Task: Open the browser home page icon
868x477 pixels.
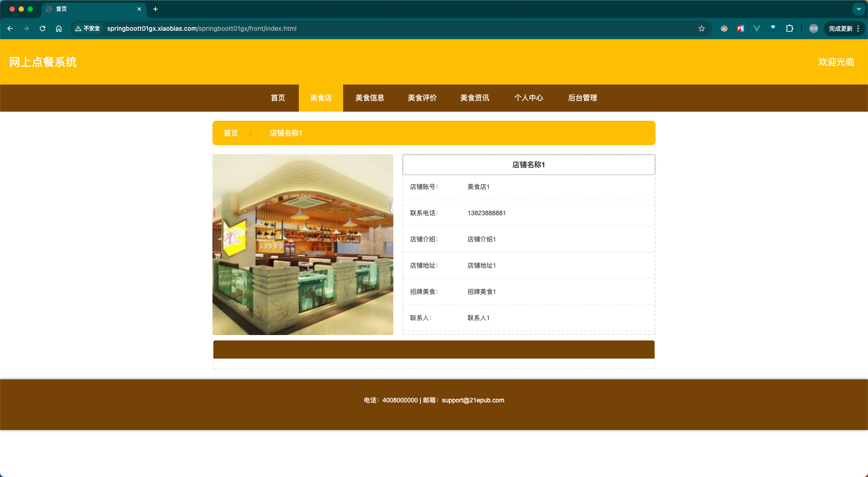Action: pyautogui.click(x=59, y=28)
